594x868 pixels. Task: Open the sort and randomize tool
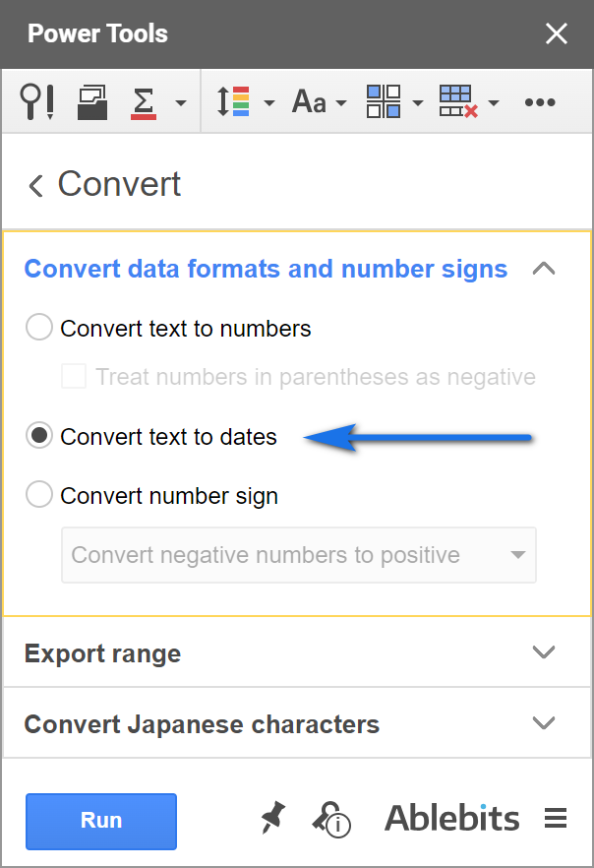[x=234, y=101]
